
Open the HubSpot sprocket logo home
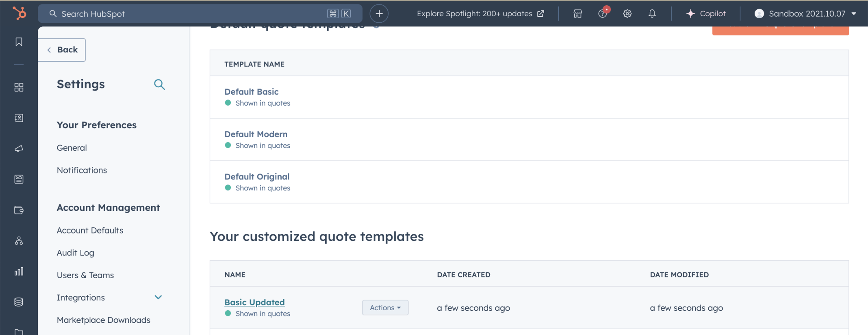click(19, 13)
